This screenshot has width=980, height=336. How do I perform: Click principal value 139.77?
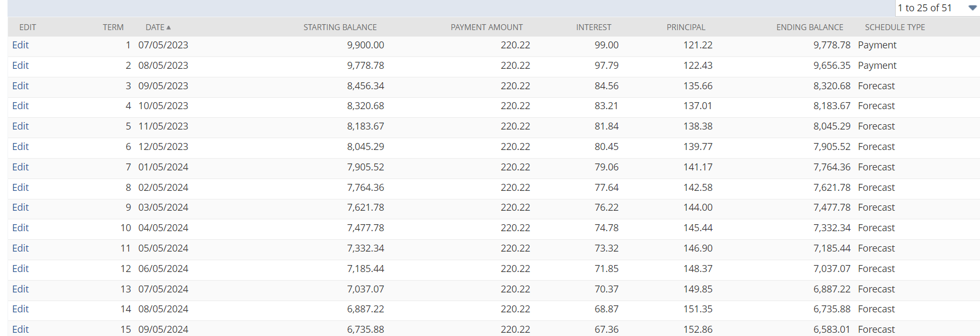[x=698, y=147]
